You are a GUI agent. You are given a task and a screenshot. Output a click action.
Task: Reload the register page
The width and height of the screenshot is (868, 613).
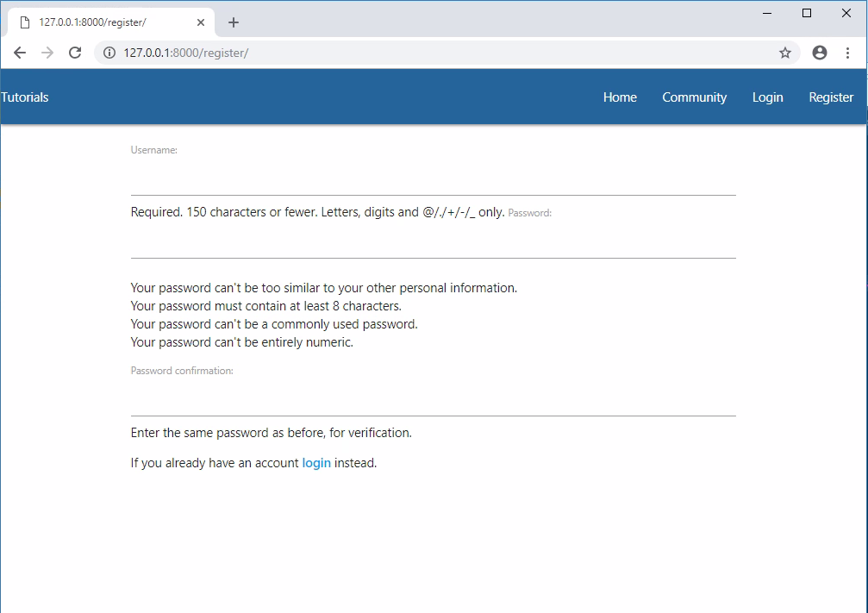tap(75, 53)
